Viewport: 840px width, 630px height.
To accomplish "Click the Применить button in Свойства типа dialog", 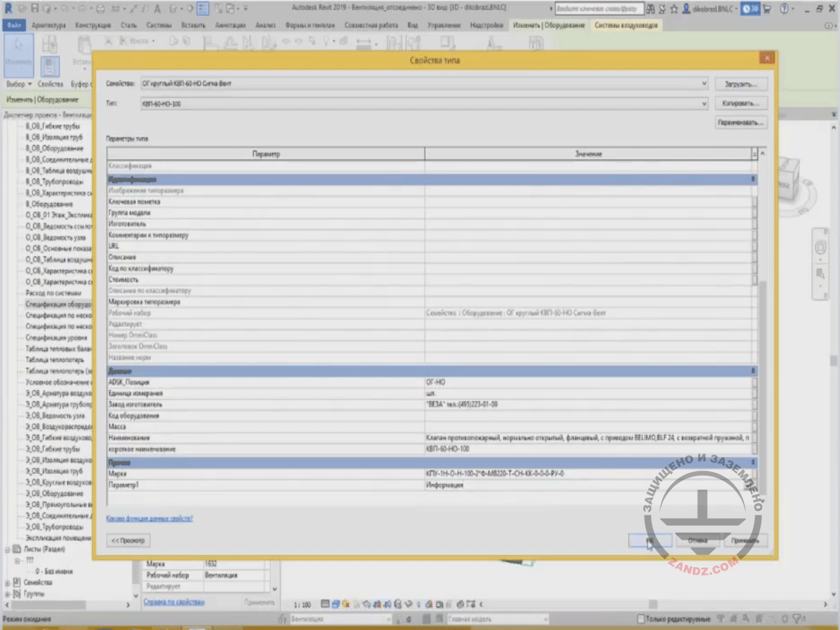I will coord(745,540).
